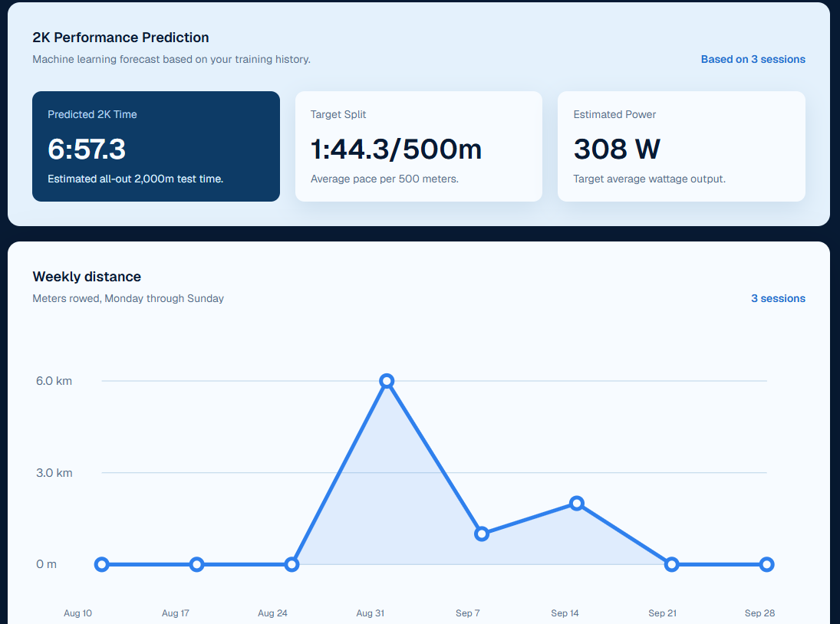The height and width of the screenshot is (624, 840).
Task: Click the Aug 24 chart data point
Action: pos(292,564)
